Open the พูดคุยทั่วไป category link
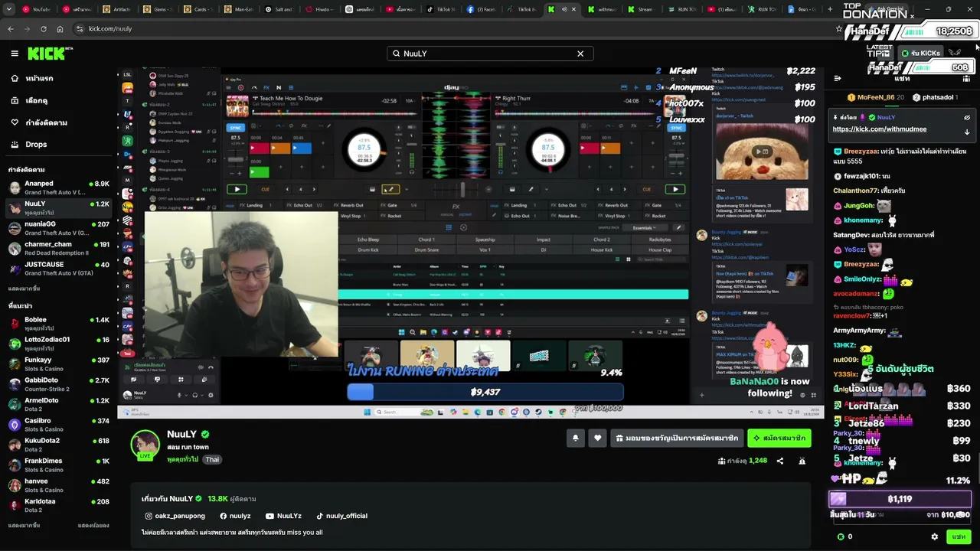 coord(182,459)
